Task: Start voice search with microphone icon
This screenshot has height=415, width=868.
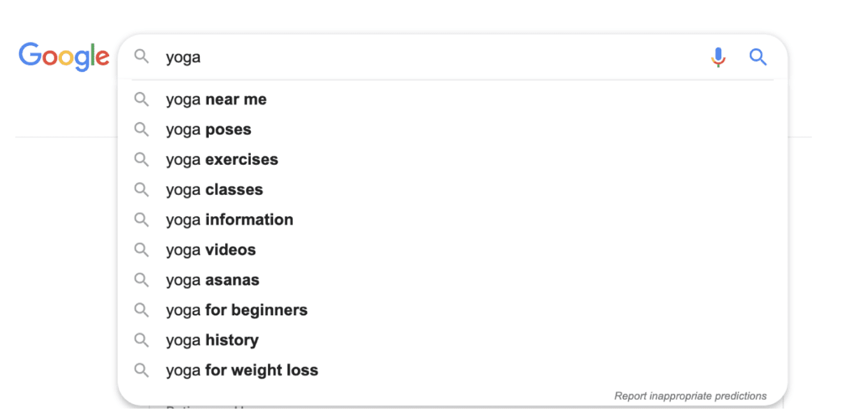Action: 718,57
